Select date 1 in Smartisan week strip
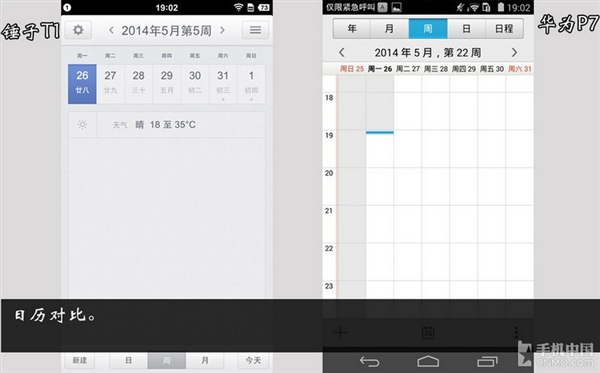 (x=251, y=84)
